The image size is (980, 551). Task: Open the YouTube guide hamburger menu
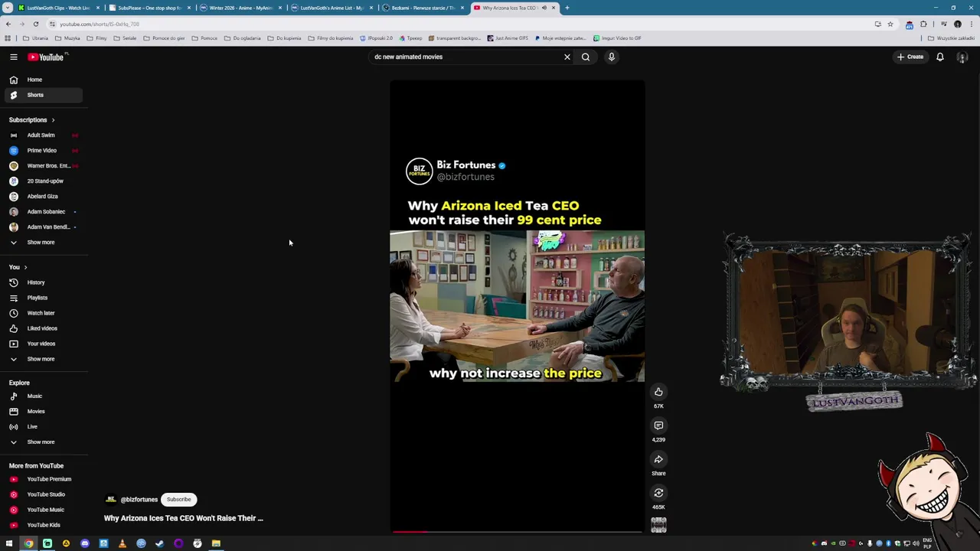[13, 57]
